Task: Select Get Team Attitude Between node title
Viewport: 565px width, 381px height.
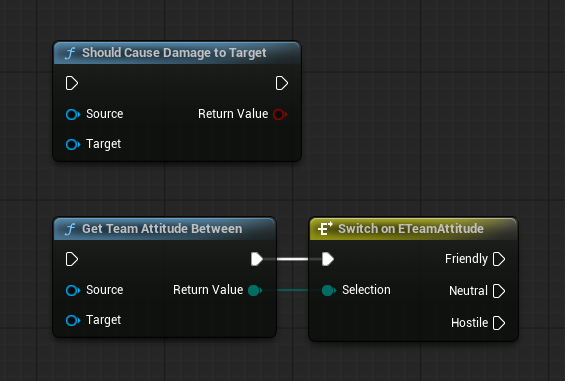Action: (162, 229)
